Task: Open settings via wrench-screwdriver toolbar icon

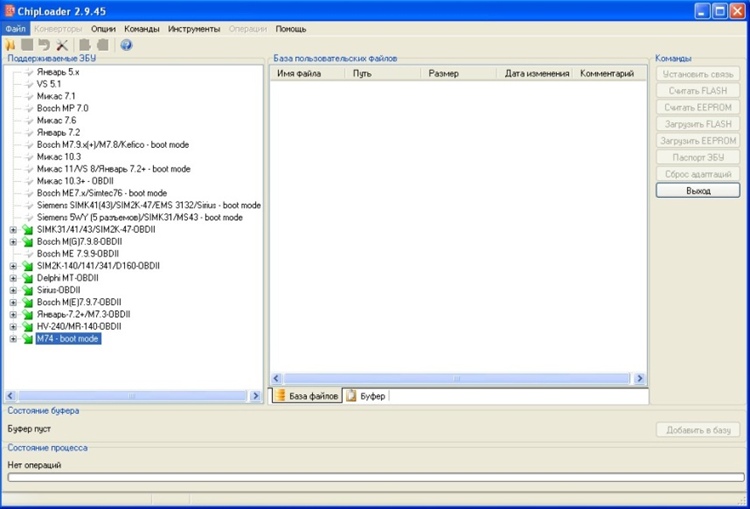Action: click(x=62, y=45)
